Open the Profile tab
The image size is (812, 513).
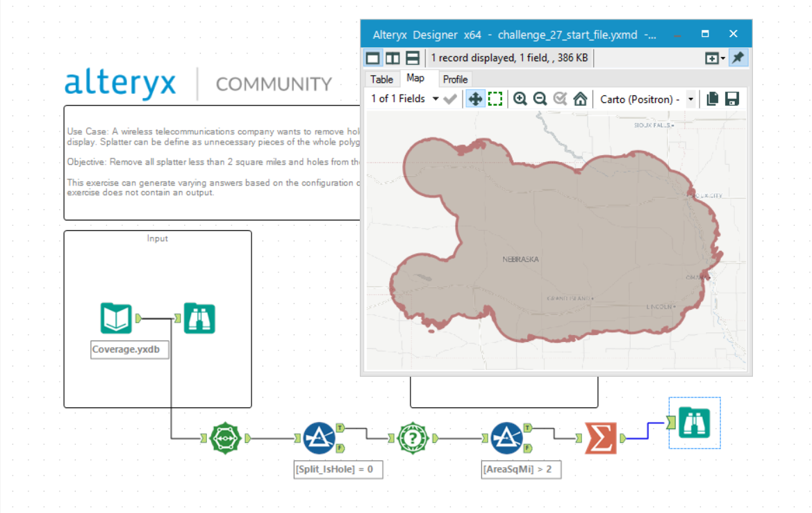455,79
